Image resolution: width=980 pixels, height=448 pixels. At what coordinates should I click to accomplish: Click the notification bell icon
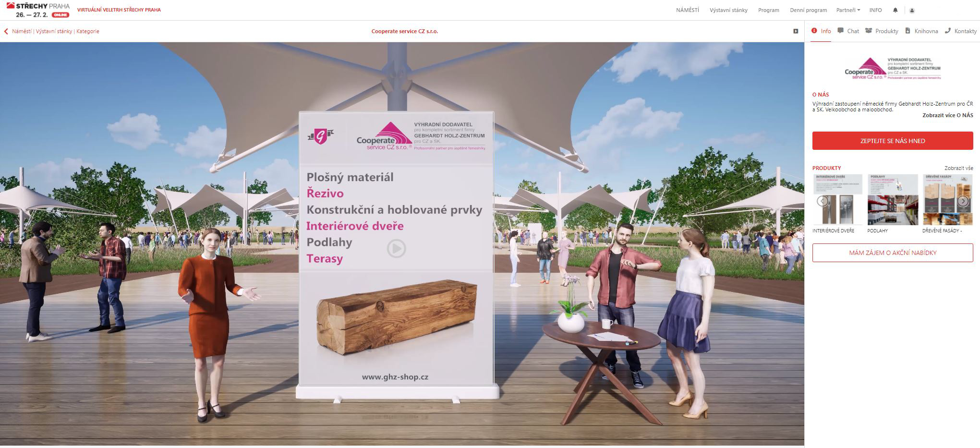[895, 10]
